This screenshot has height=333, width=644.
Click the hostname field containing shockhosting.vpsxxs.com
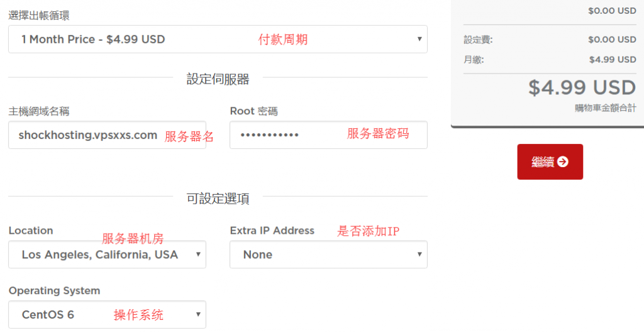coord(107,135)
